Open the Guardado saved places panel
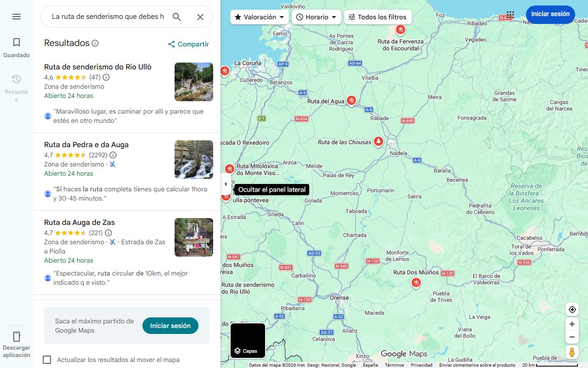This screenshot has width=588, height=368. point(17,47)
